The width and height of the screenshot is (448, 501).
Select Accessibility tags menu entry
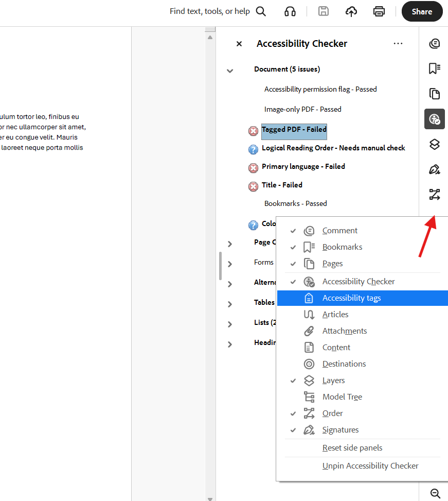tap(363, 298)
